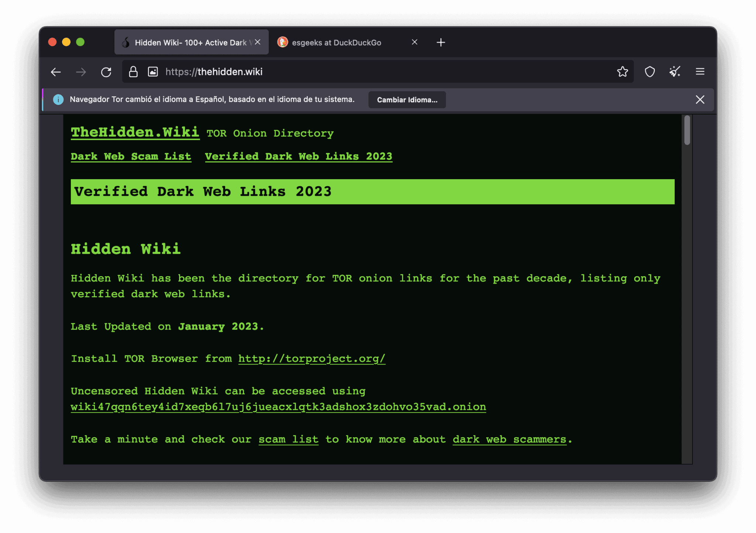Dismiss the language notification bar
Viewport: 756px width, 533px height.
click(x=700, y=99)
